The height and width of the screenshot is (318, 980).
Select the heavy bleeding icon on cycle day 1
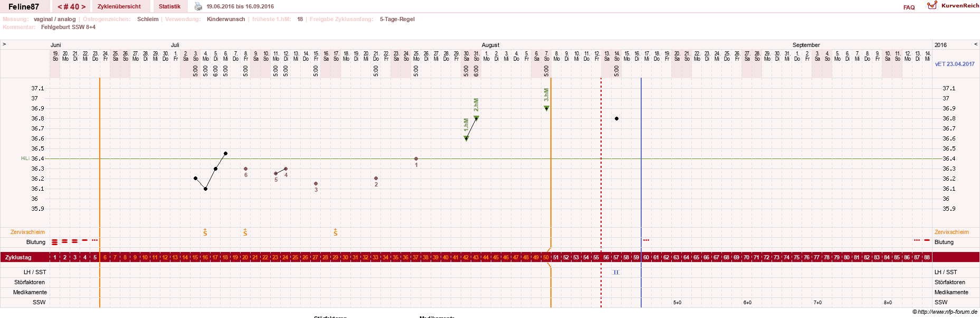click(x=54, y=242)
